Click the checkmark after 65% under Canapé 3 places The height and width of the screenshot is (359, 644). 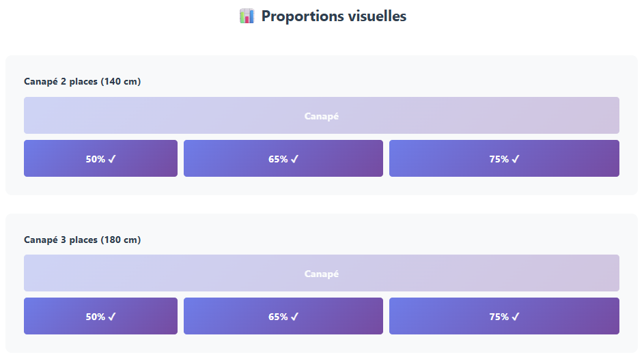(295, 317)
